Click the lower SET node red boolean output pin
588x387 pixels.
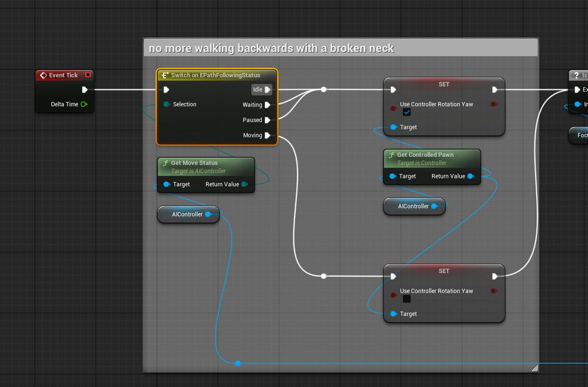point(495,291)
